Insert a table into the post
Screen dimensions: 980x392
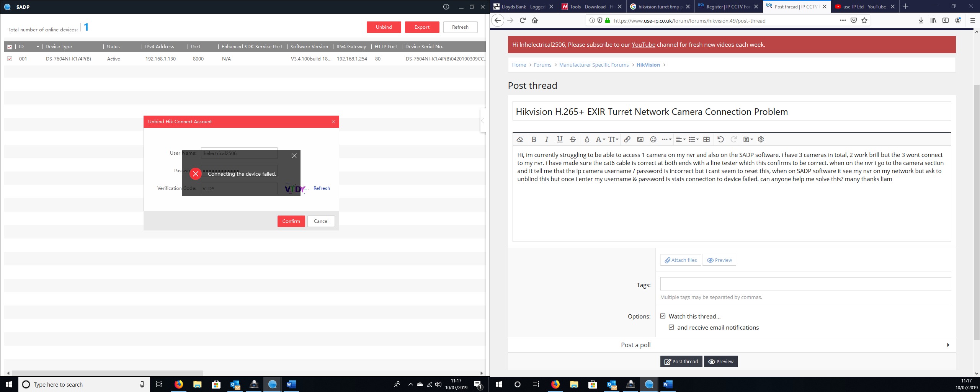pyautogui.click(x=707, y=140)
